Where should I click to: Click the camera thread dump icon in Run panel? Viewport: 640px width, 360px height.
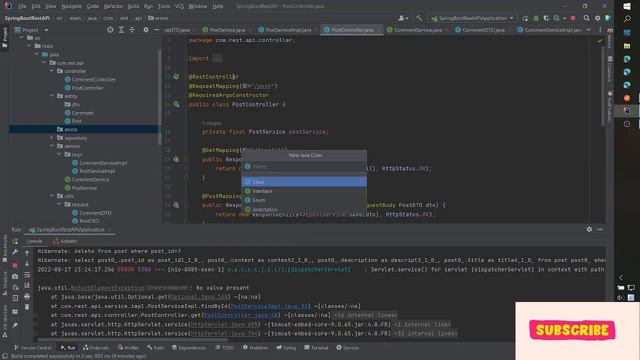point(15,276)
